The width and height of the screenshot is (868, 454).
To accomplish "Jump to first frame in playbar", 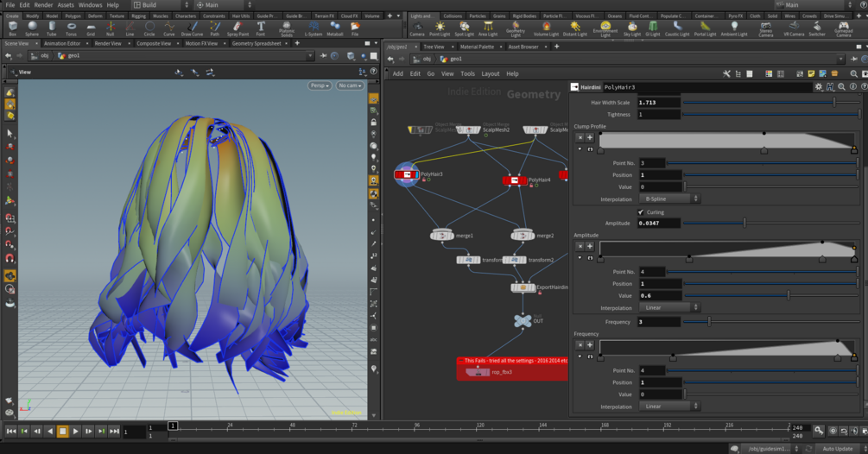I will click(11, 432).
